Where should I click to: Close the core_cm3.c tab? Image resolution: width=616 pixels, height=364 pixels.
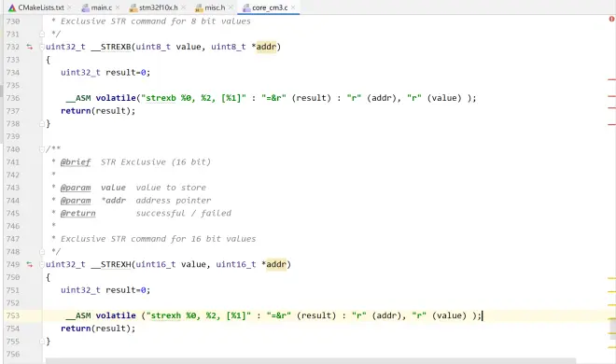[x=293, y=7]
